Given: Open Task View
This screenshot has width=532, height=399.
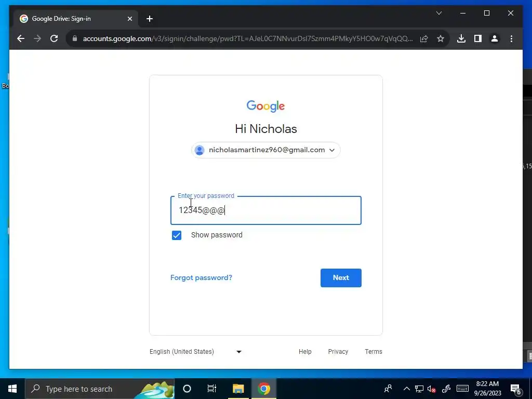Looking at the screenshot, I should pos(212,389).
